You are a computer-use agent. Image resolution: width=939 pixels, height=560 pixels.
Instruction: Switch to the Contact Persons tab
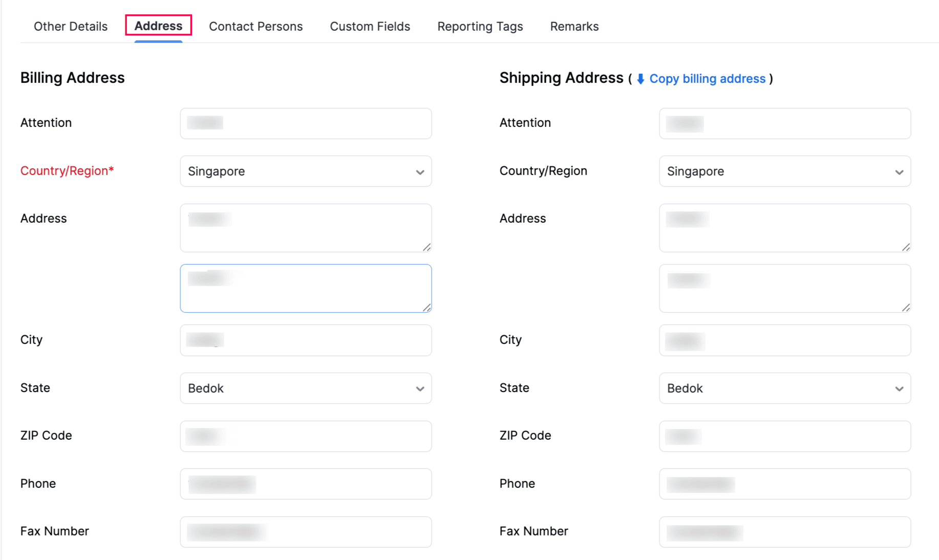point(255,26)
